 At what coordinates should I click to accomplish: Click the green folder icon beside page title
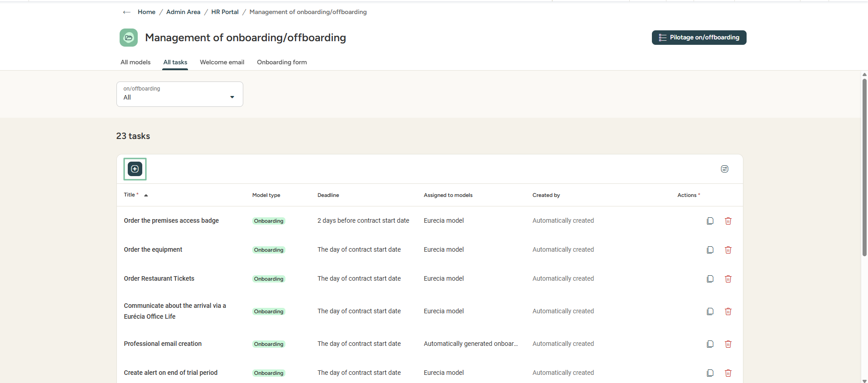[129, 38]
